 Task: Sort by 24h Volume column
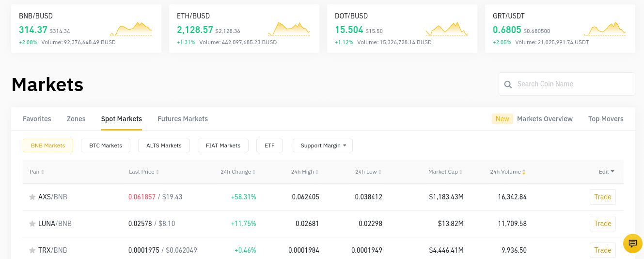[x=508, y=172]
